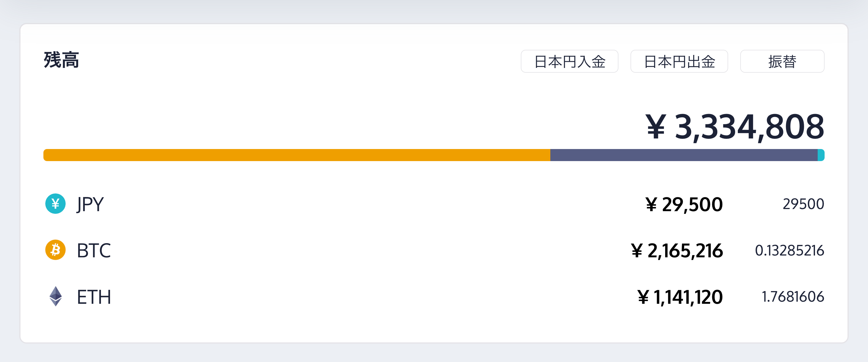868x362 pixels.
Task: Click the BTC amount 0.13285216
Action: coord(789,250)
